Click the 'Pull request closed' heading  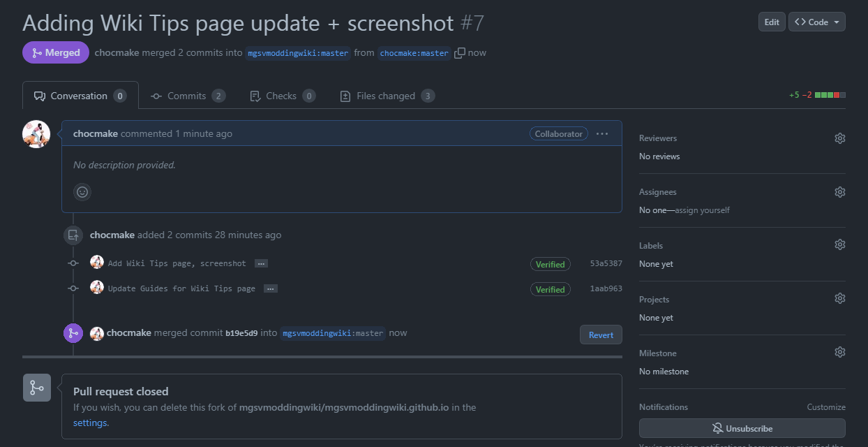click(x=121, y=391)
